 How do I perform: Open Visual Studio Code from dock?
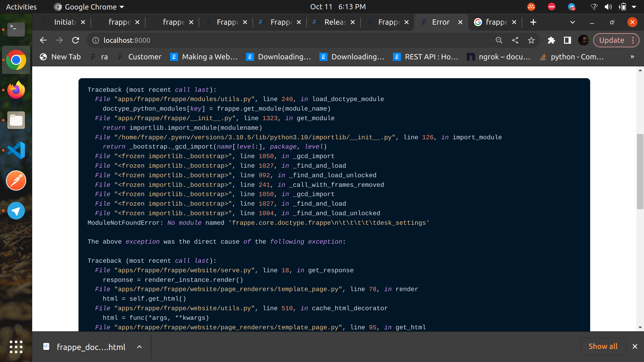[x=16, y=150]
